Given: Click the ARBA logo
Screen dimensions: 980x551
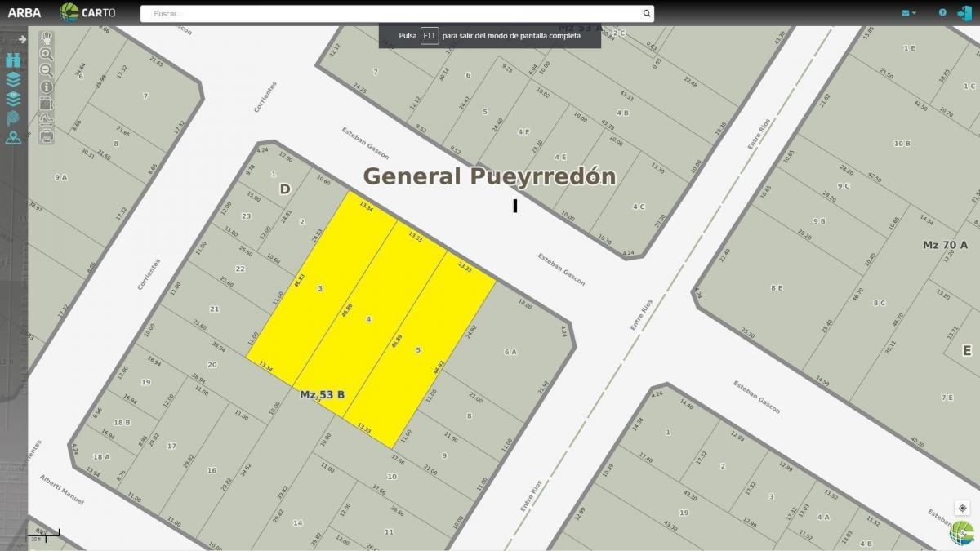Looking at the screenshot, I should 24,13.
